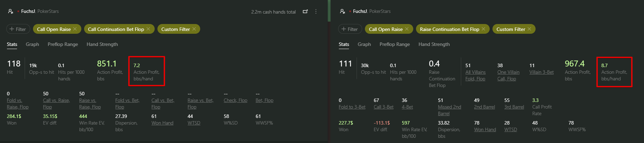Open the 3rd Barrel stat link

[514, 107]
